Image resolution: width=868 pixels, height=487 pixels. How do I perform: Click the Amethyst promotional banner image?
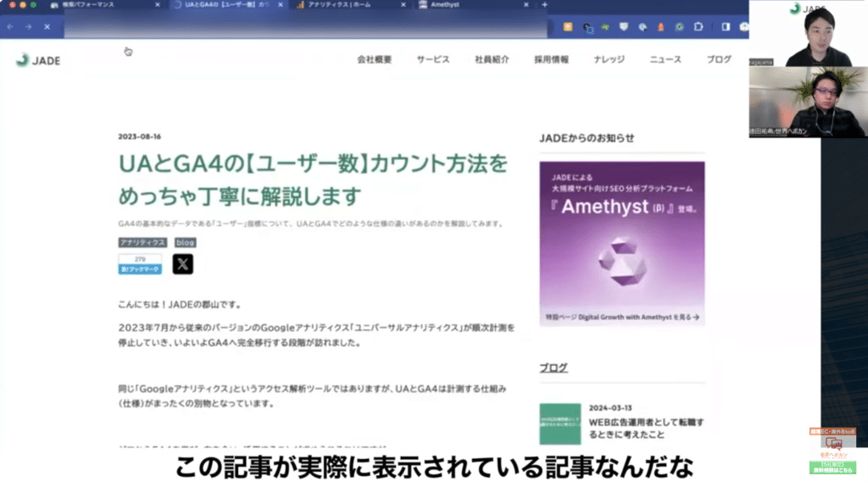[621, 244]
